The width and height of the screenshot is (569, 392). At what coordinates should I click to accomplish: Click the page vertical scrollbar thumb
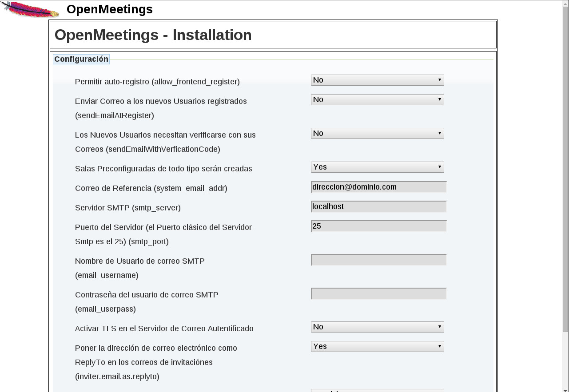point(565,169)
